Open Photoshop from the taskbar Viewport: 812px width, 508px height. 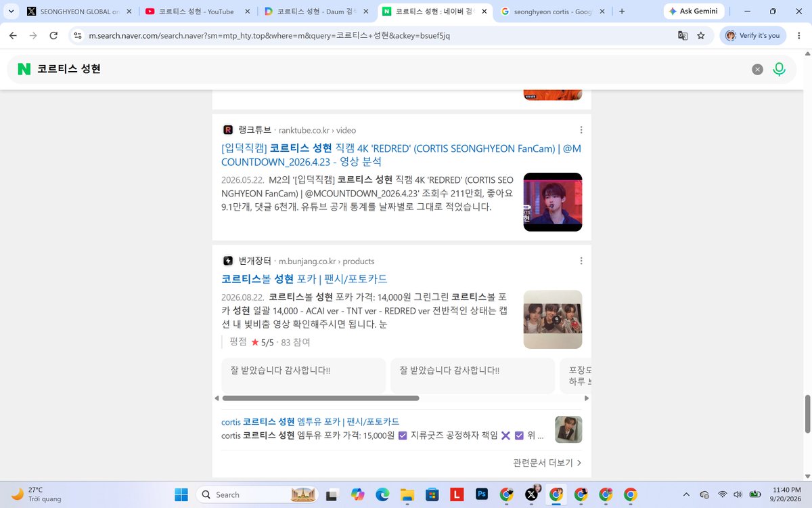[482, 494]
